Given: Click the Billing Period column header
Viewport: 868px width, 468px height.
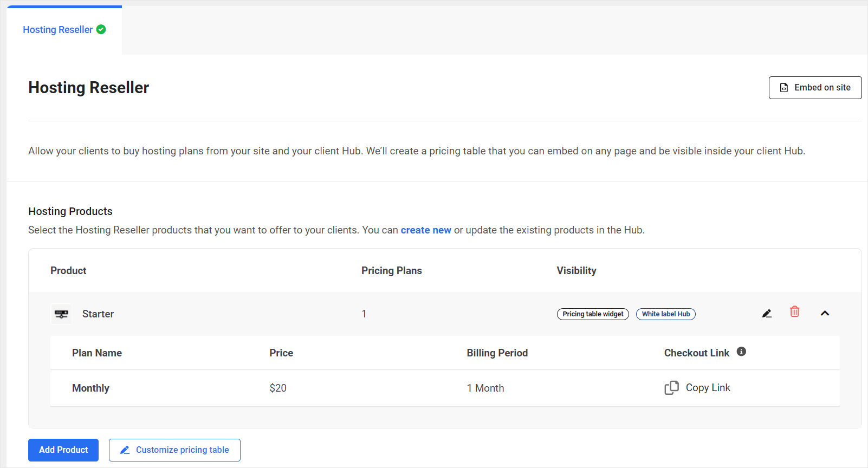Looking at the screenshot, I should point(497,353).
